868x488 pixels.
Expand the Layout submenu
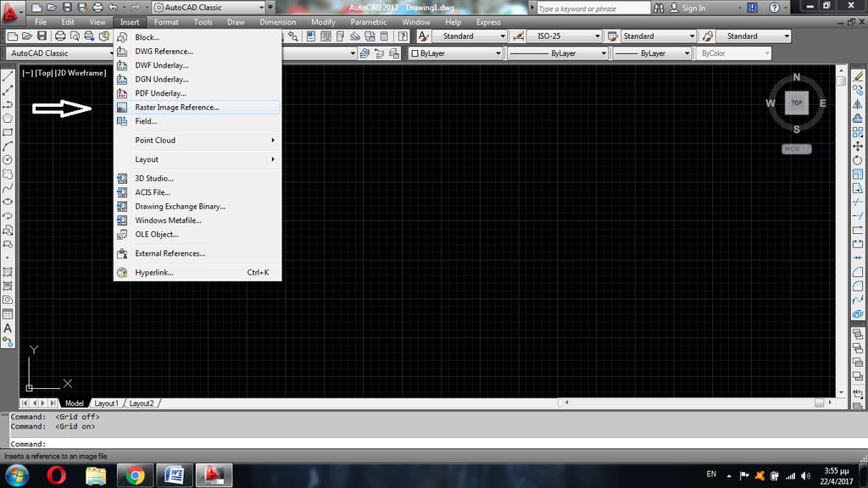point(198,159)
